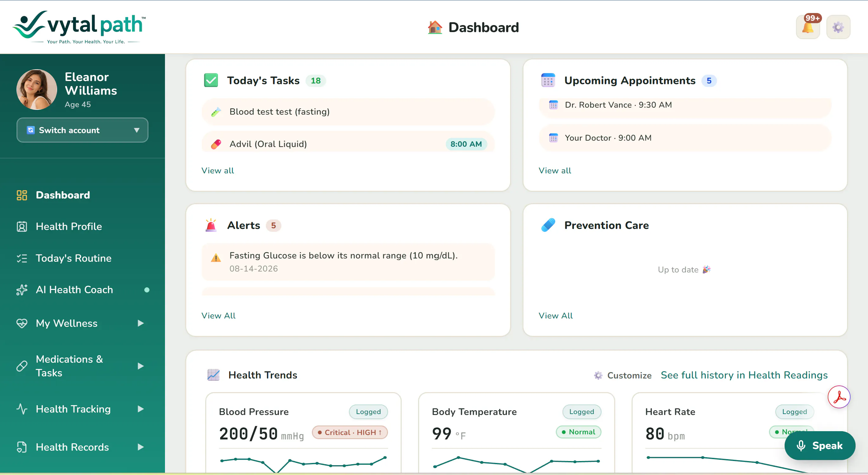
Task: Expand the Medications & Tasks submenu arrow
Action: tap(141, 366)
